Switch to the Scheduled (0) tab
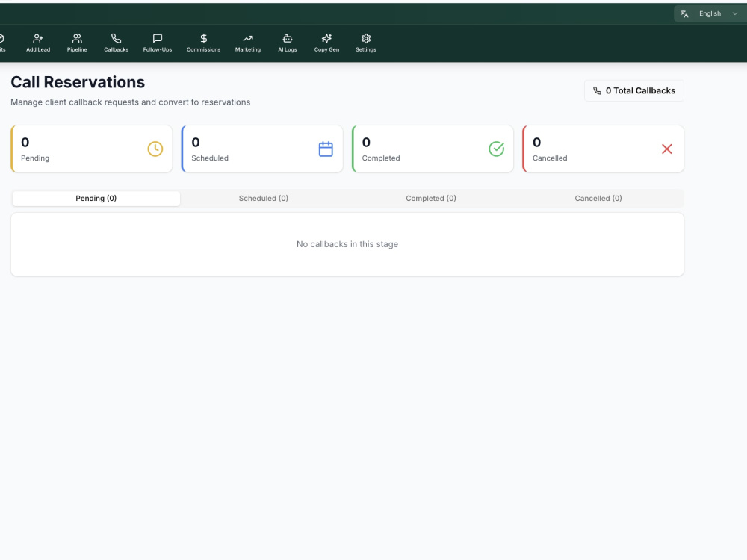This screenshot has width=747, height=560. [x=264, y=199]
